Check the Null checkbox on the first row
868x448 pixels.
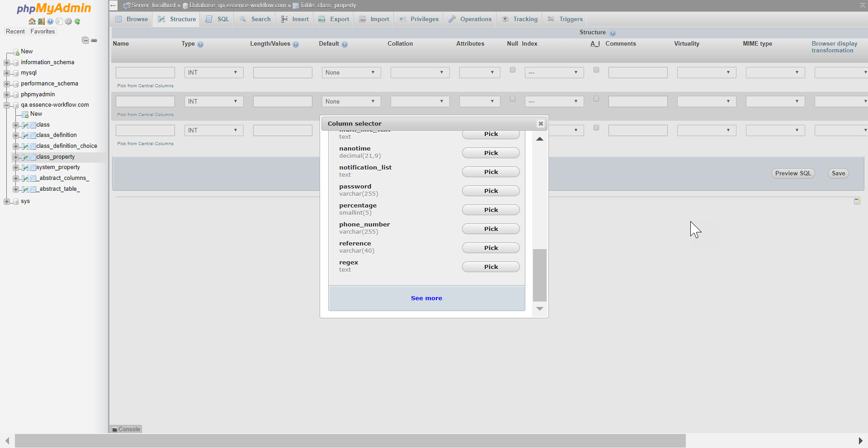coord(512,70)
